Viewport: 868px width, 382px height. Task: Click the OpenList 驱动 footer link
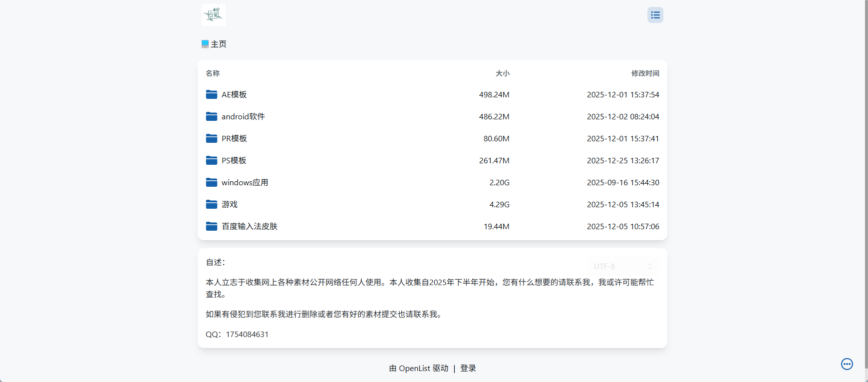pos(419,368)
